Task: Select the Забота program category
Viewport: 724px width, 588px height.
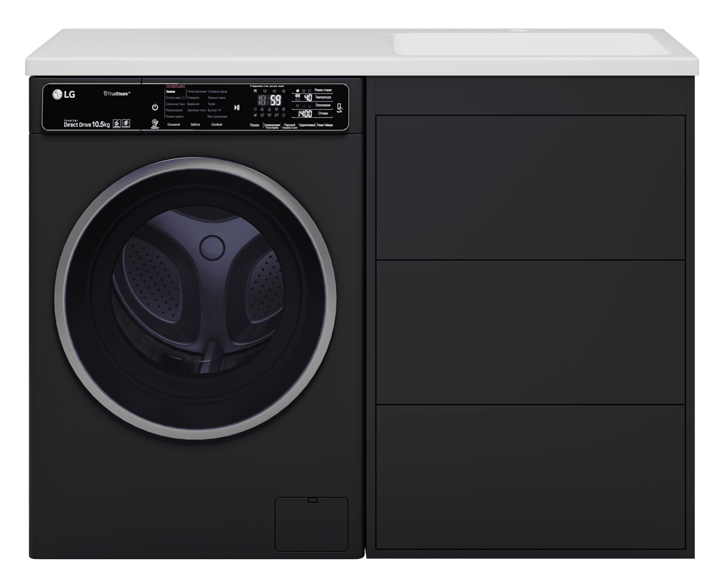Action: (195, 124)
